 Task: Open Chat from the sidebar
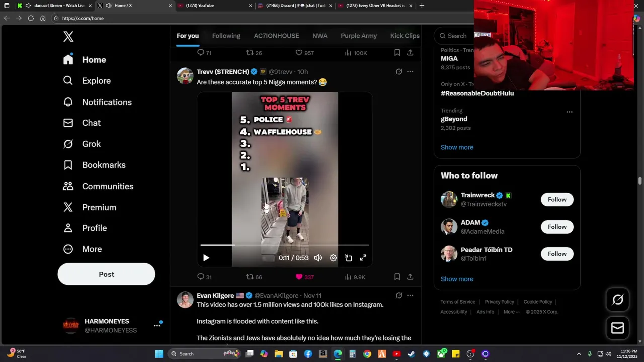[x=82, y=123]
